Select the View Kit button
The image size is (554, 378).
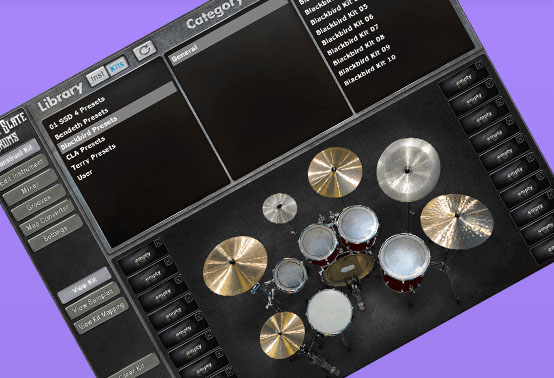(85, 285)
